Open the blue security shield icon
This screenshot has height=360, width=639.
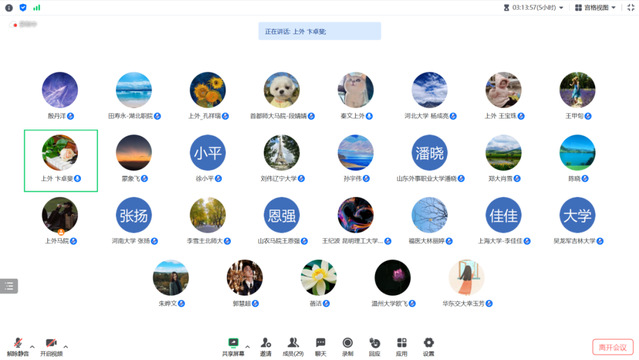click(x=23, y=8)
